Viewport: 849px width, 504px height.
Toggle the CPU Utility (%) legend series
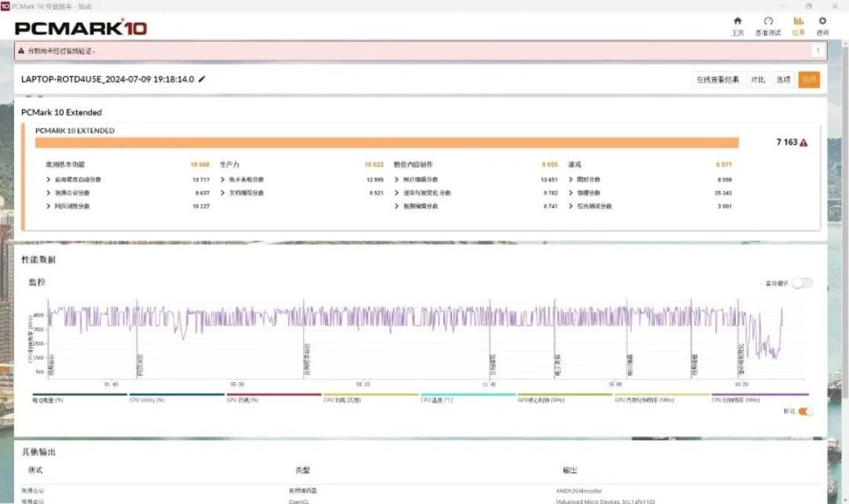177,398
